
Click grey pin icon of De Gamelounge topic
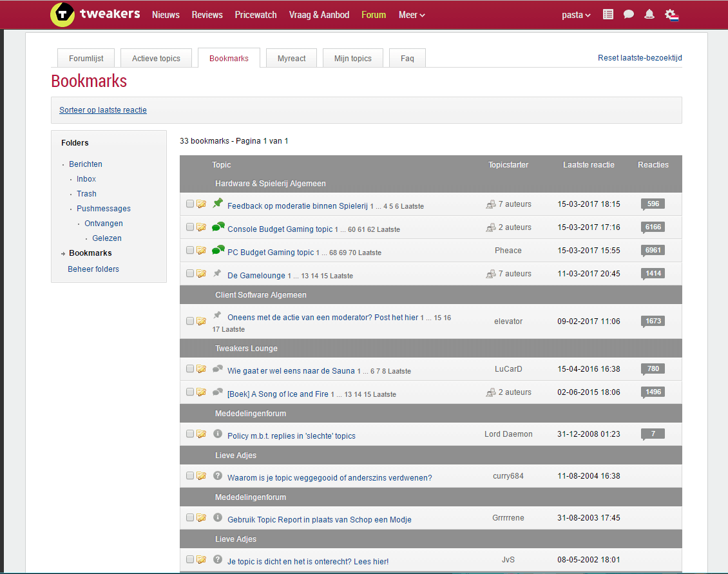point(217,273)
